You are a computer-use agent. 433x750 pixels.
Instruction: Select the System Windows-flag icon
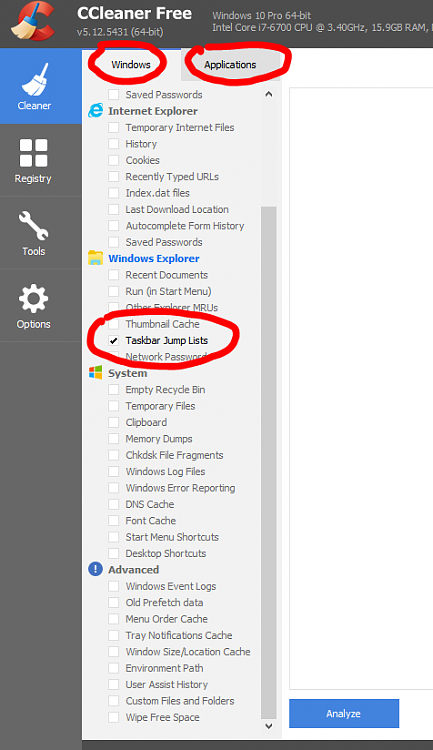click(95, 373)
